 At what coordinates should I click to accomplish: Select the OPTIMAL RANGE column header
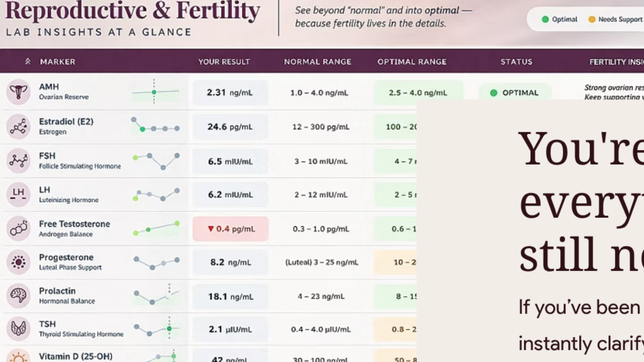[412, 62]
